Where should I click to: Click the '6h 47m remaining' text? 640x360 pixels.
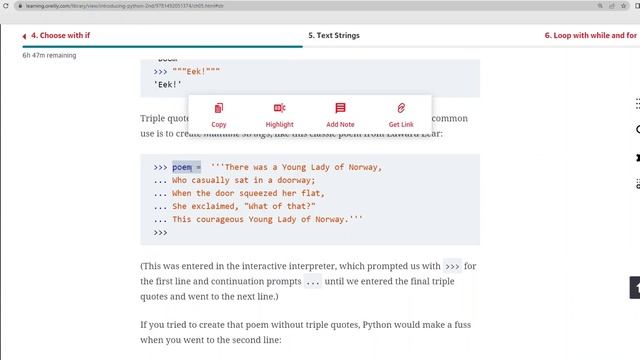[x=49, y=55]
